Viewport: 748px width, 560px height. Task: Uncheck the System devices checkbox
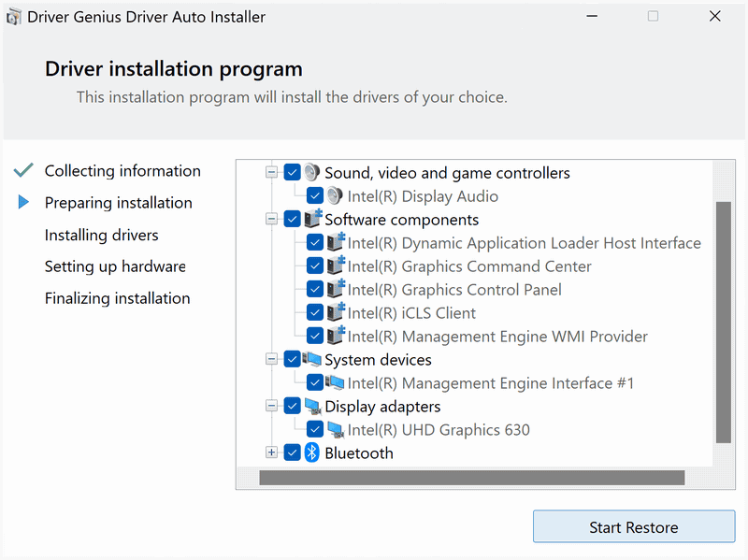click(292, 359)
